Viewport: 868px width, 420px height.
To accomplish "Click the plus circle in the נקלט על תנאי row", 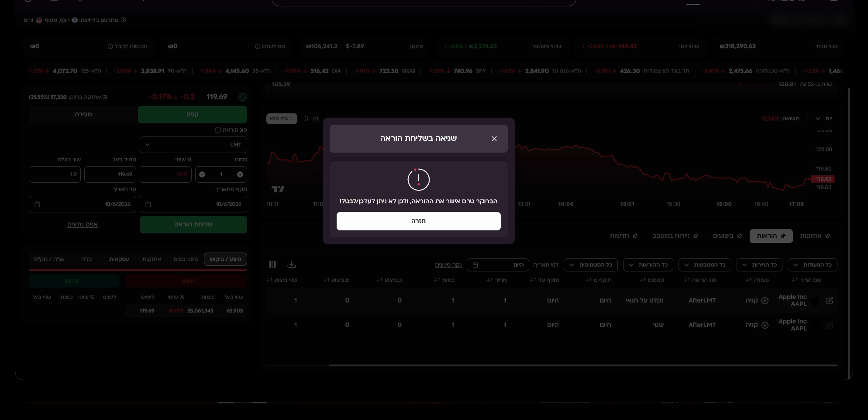I will pyautogui.click(x=765, y=300).
